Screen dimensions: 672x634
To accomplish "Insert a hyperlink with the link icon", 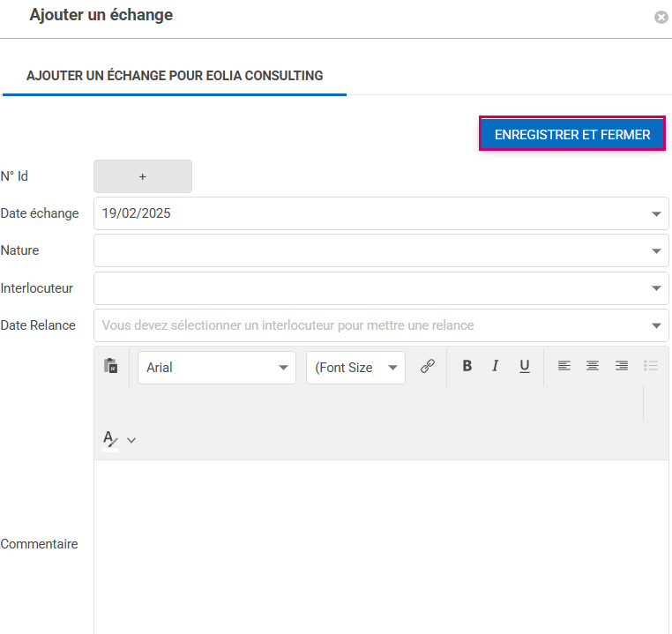I will pyautogui.click(x=428, y=367).
